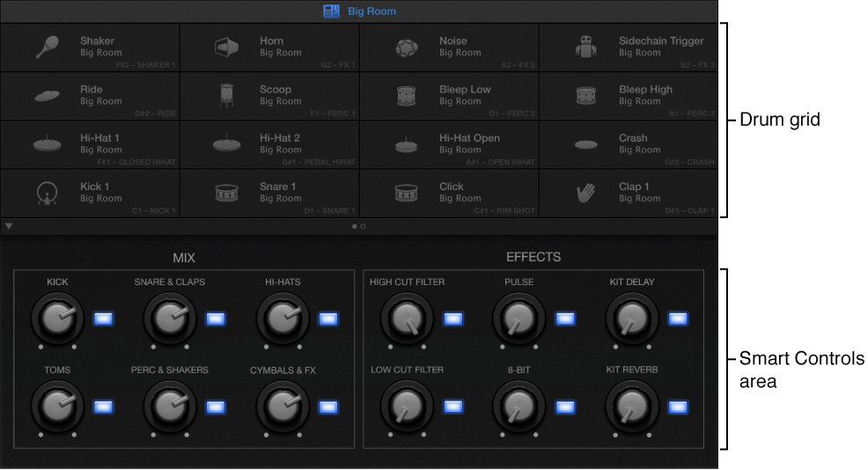Image resolution: width=868 pixels, height=470 pixels.
Task: Click the PERC & SHAKERS knob
Action: pos(170,408)
